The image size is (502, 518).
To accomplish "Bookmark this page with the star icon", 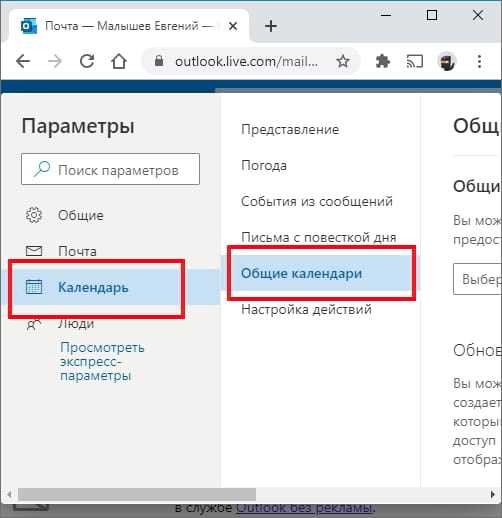I will click(343, 61).
